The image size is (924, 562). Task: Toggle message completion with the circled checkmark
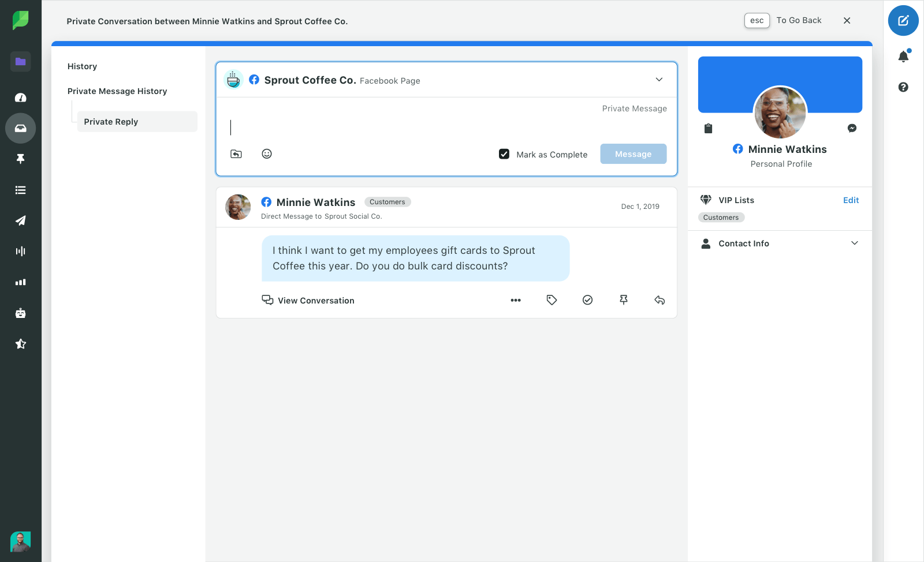coord(588,300)
